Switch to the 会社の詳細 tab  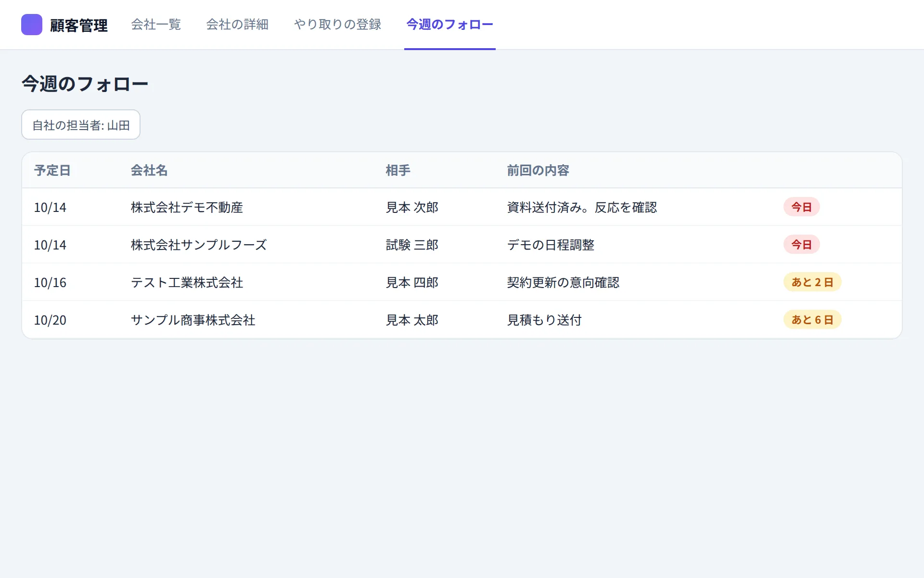click(x=237, y=25)
